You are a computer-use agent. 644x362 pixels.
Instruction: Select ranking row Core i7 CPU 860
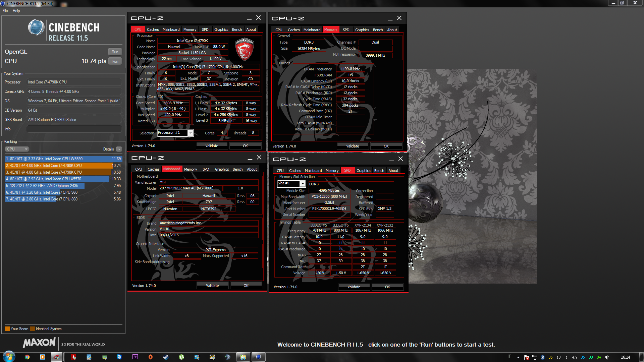(63, 199)
